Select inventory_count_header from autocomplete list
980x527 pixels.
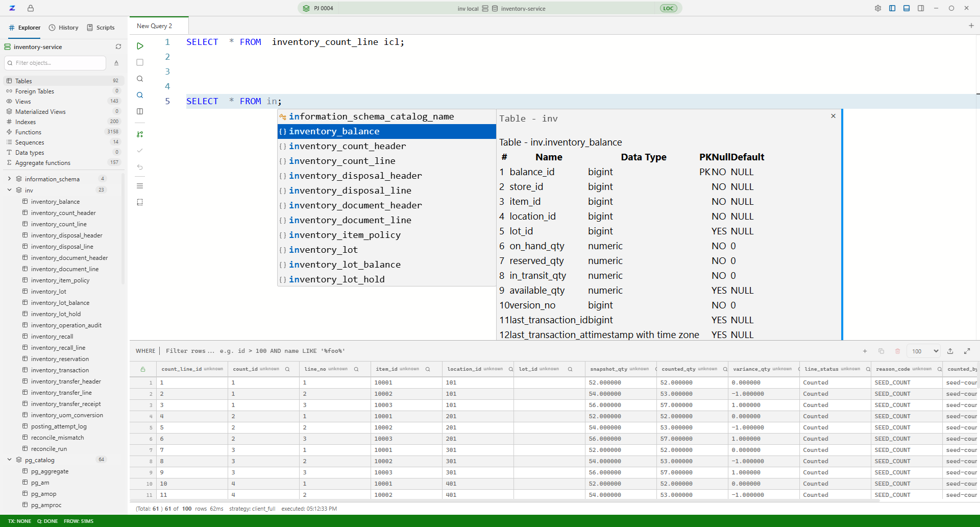347,146
